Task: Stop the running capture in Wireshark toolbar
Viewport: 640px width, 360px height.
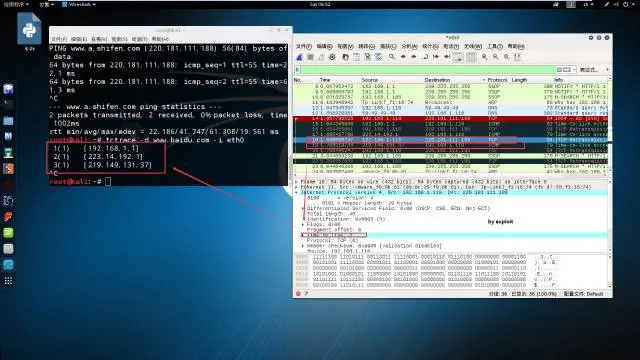Action: click(311, 57)
